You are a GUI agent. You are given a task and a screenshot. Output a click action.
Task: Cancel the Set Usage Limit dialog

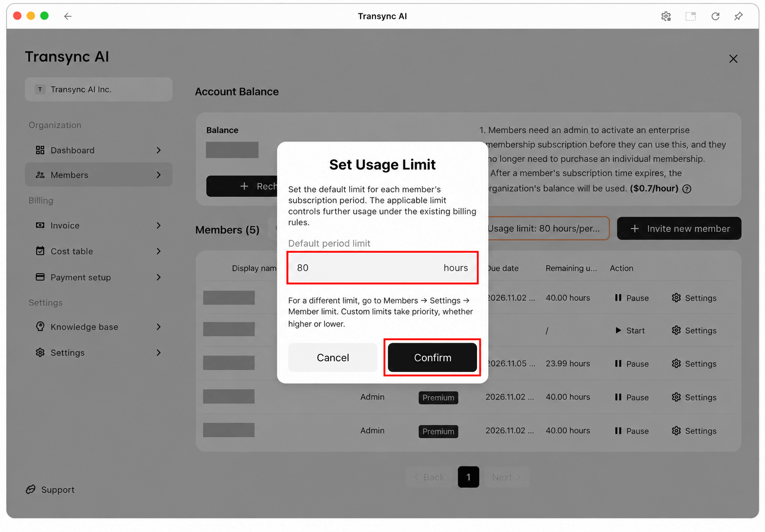(x=333, y=358)
